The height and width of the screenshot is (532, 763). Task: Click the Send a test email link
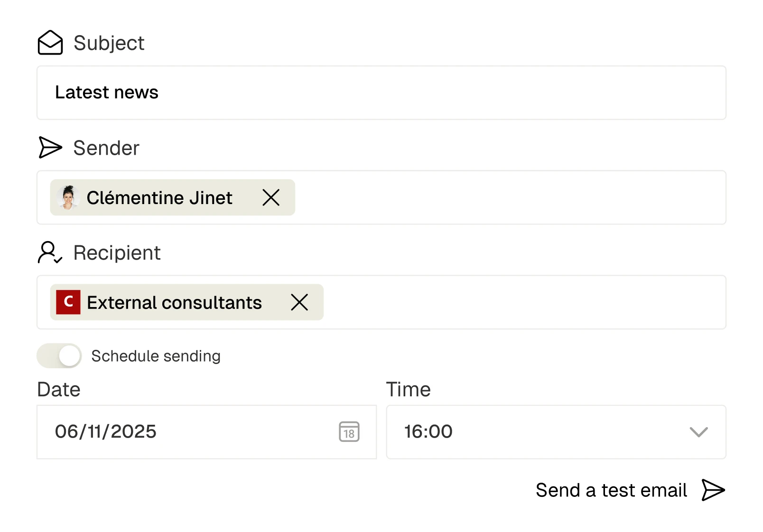tap(611, 490)
